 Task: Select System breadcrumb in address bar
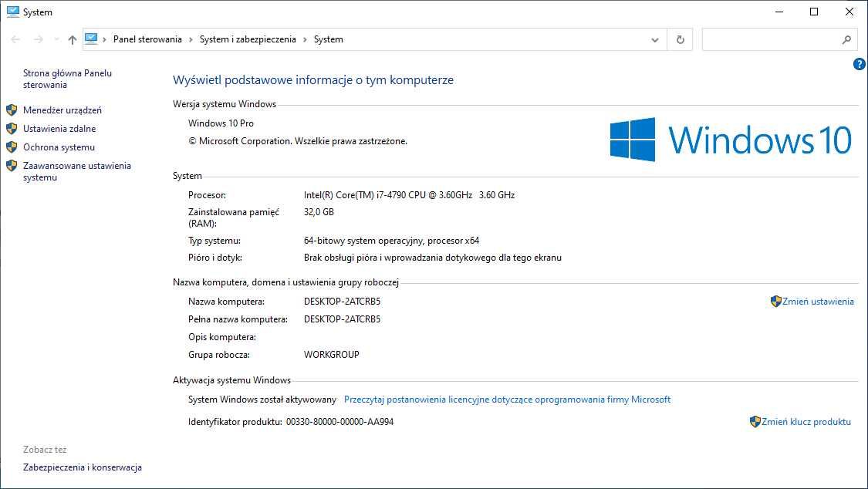click(x=328, y=39)
